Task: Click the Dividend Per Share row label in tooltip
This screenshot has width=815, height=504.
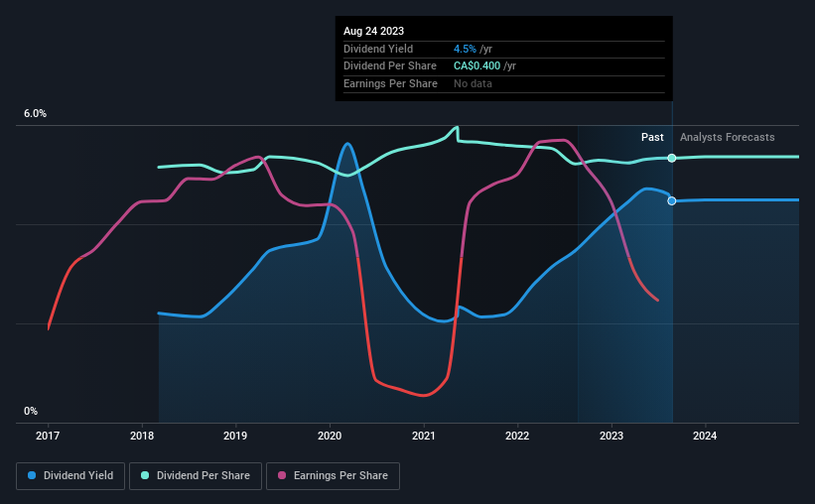Action: pos(390,66)
